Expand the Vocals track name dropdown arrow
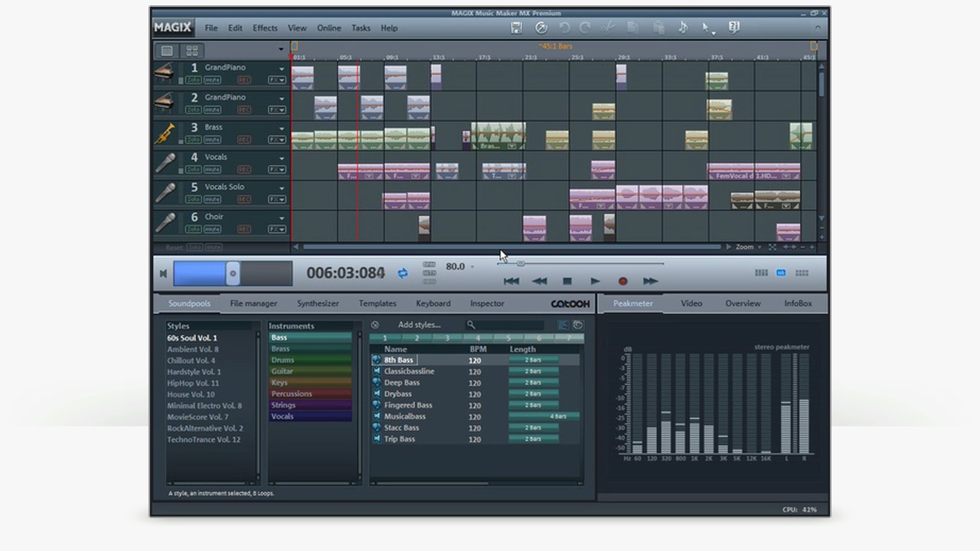The height and width of the screenshot is (551, 980). (282, 158)
